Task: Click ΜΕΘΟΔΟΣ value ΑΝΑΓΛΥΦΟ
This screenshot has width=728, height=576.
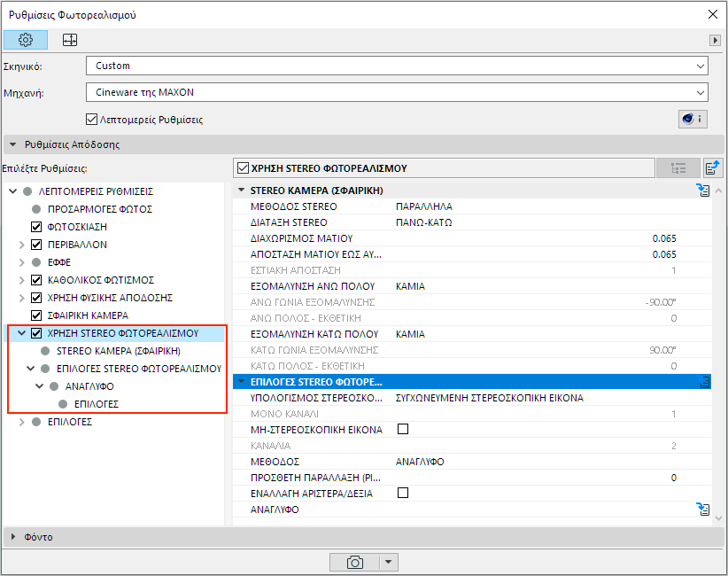Action: click(x=420, y=462)
